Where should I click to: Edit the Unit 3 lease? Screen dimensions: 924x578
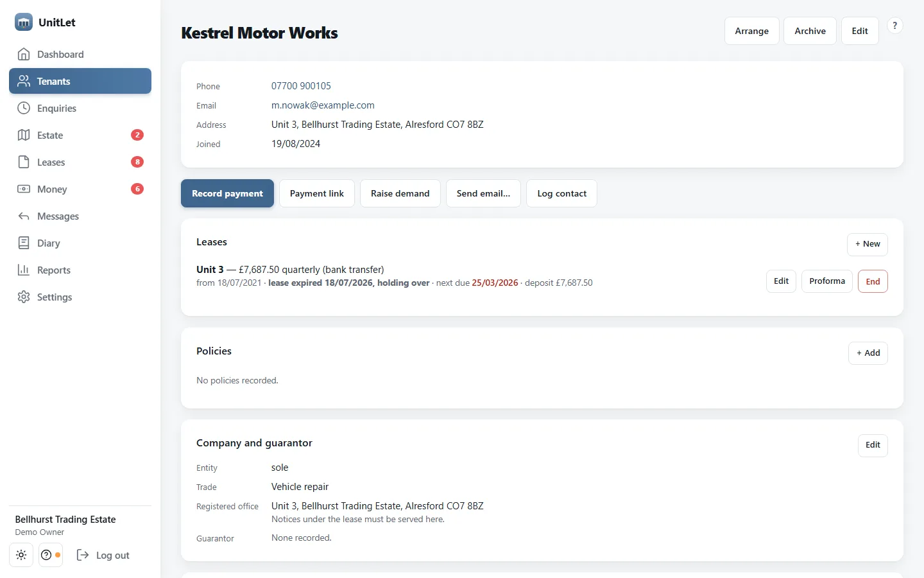point(781,281)
